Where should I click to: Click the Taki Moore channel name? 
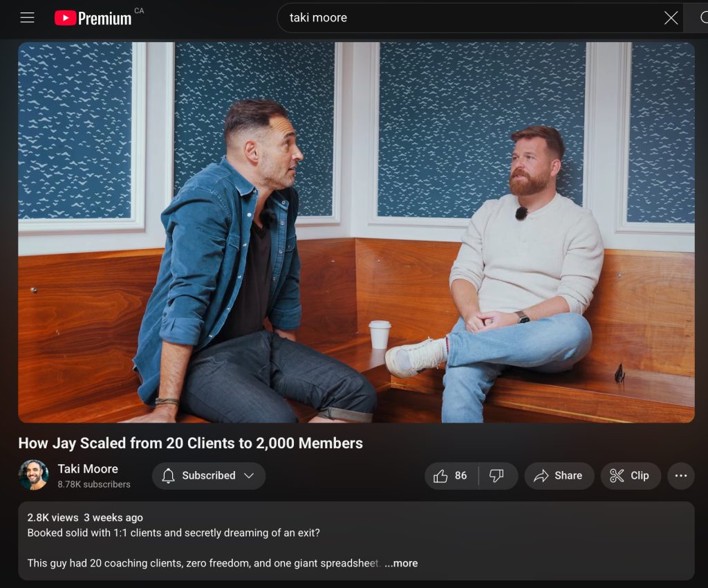click(88, 468)
